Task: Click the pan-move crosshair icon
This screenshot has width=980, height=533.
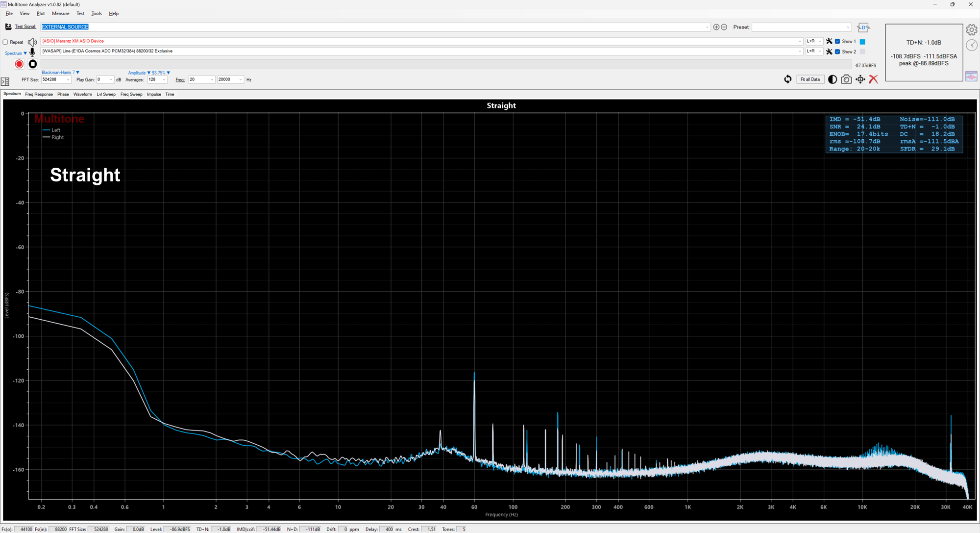Action: tap(860, 79)
